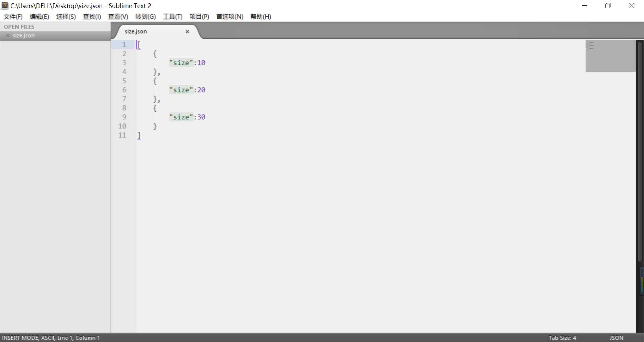Click the opening brace on line 2

tap(155, 54)
